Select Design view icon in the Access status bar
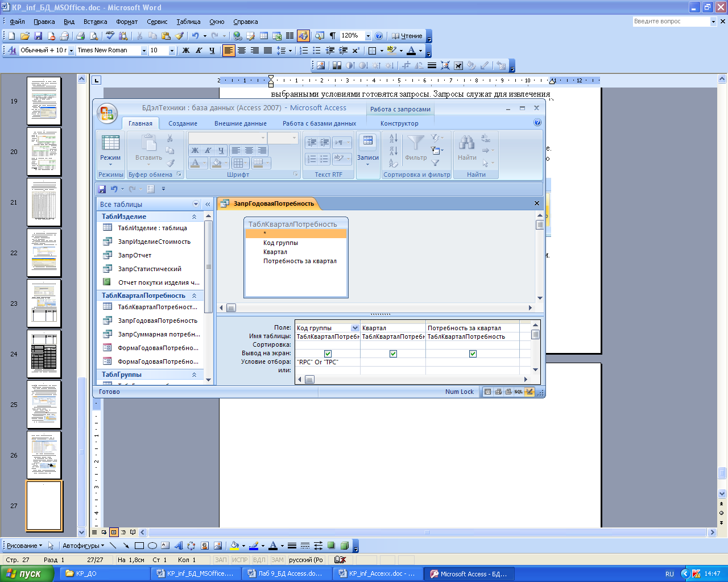 point(530,392)
